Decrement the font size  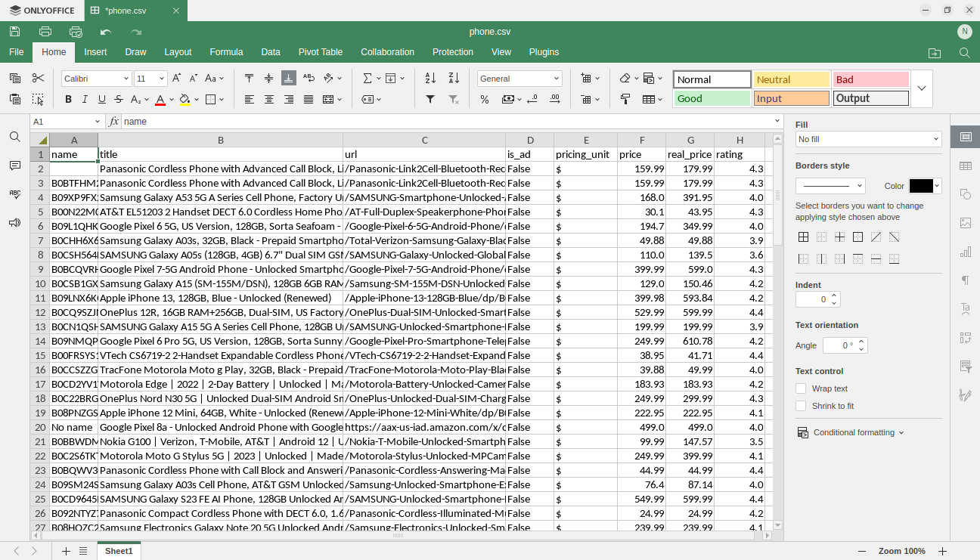(x=193, y=78)
